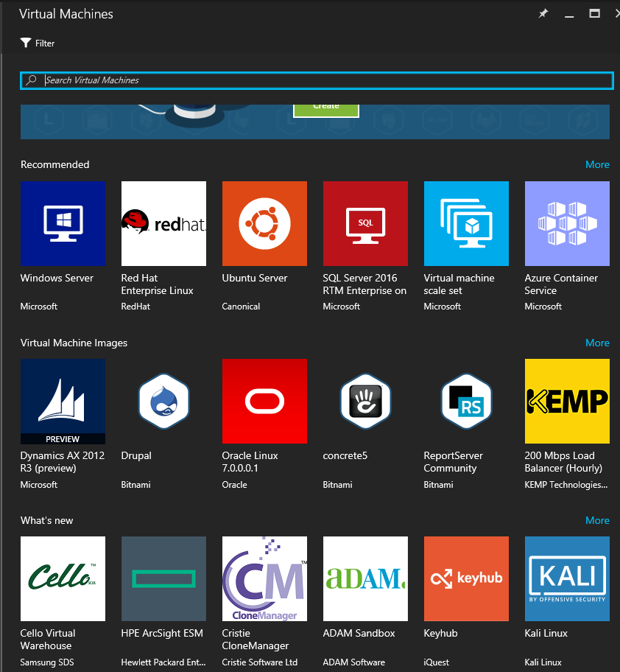Show More in the What's new section
Image resolution: width=620 pixels, height=672 pixels.
pyautogui.click(x=597, y=520)
